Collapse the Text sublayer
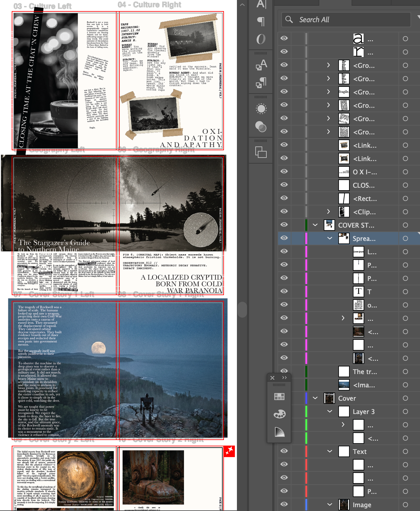 pos(330,451)
